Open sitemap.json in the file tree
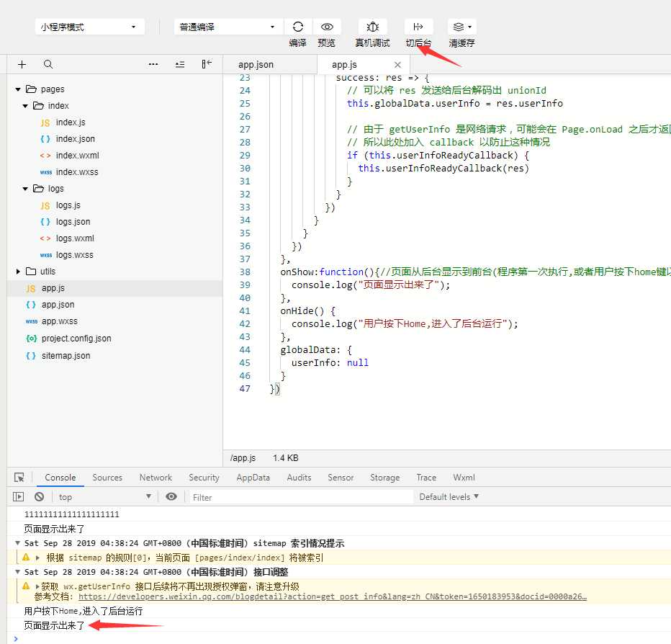This screenshot has height=644, width=671. (66, 355)
